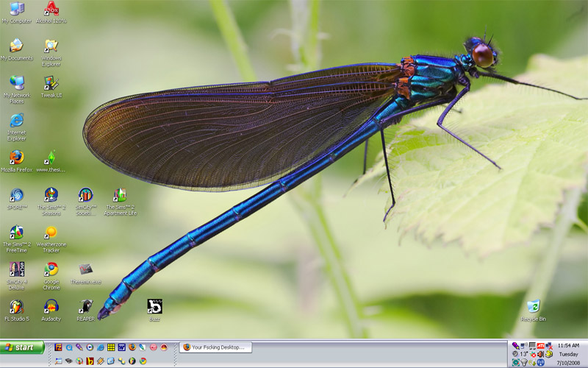The height and width of the screenshot is (368, 588).
Task: Select the REAPER desktop icon
Action: (86, 306)
